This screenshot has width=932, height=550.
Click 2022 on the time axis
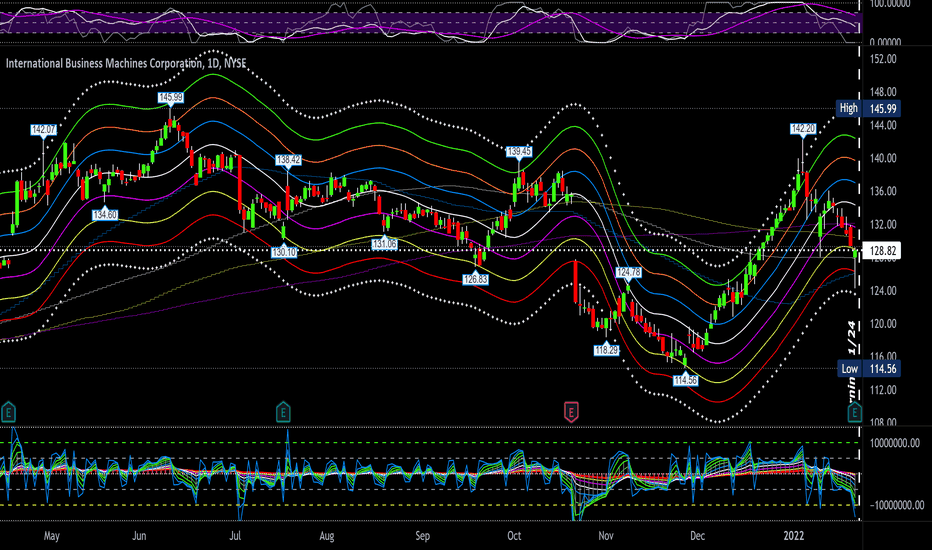[x=794, y=536]
